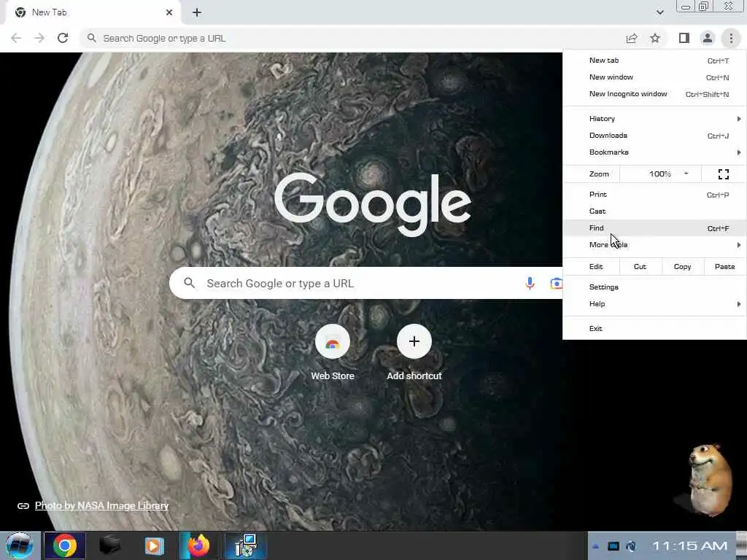Viewport: 747px width, 560px height.
Task: Choose Print from the menu
Action: point(654,194)
